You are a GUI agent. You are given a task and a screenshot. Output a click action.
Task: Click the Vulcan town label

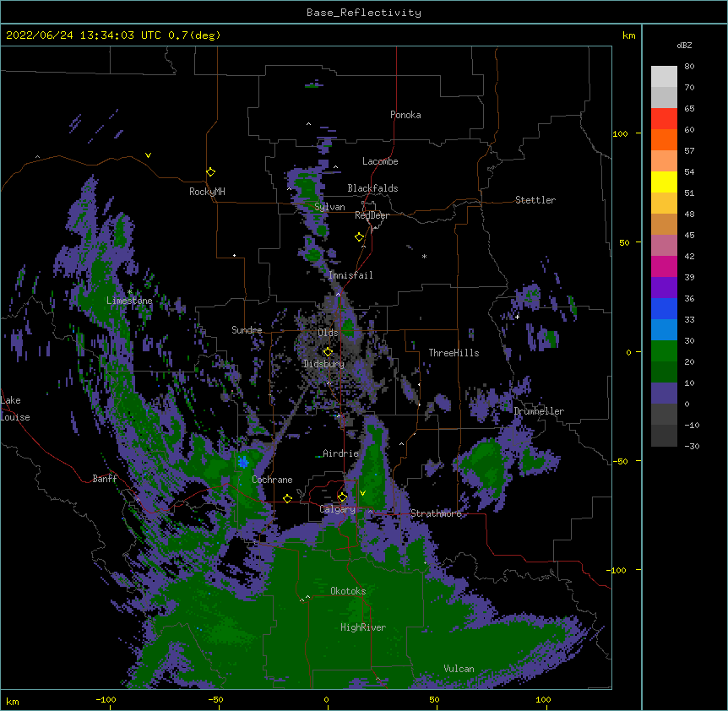pos(459,669)
